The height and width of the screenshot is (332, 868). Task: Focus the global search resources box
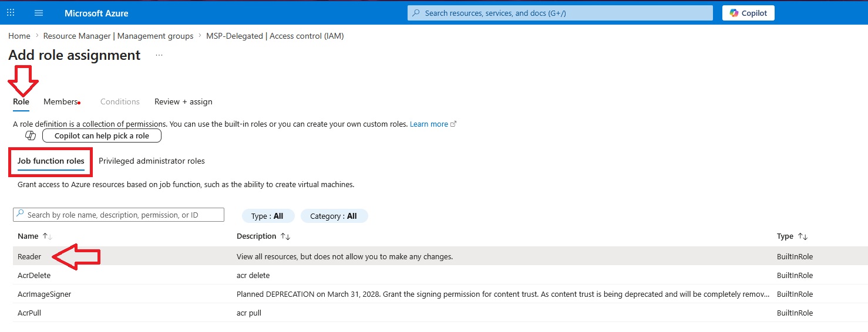pos(560,13)
